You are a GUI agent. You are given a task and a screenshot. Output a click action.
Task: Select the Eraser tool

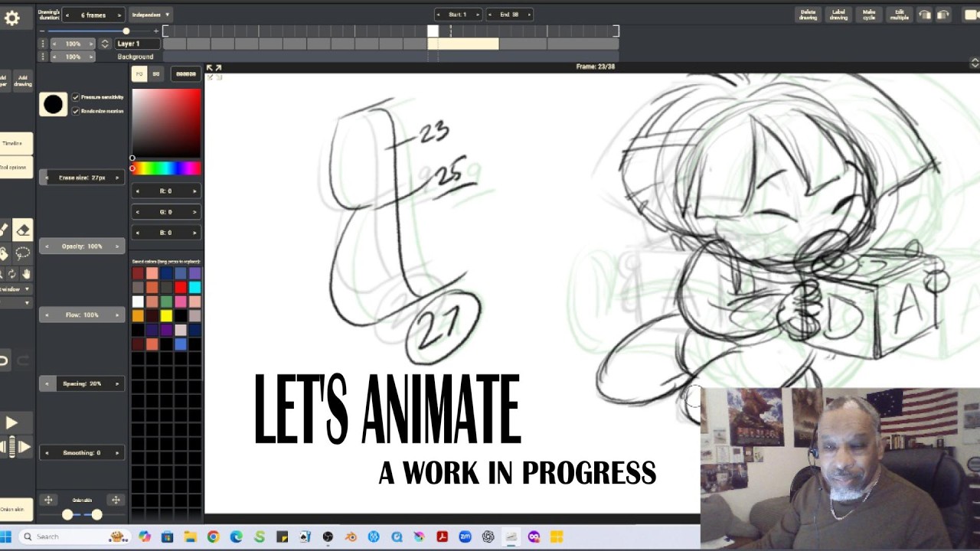(x=22, y=230)
